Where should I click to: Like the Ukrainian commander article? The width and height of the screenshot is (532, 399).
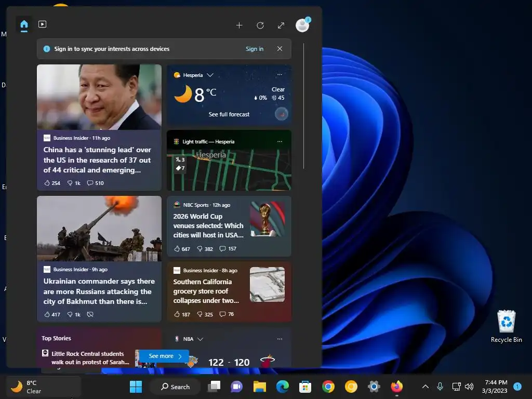(x=52, y=314)
